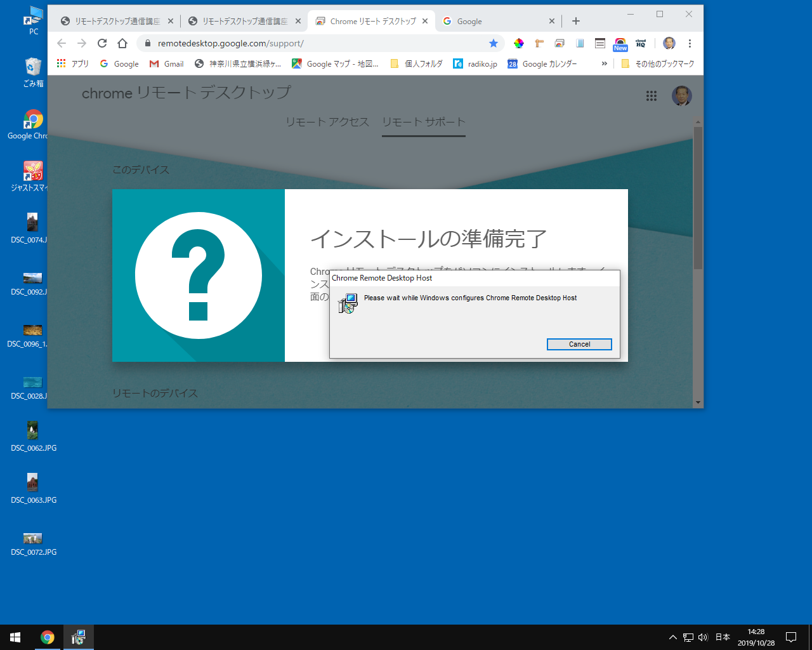Click the page vertical scrollbar
The width and height of the screenshot is (812, 650).
point(698,197)
